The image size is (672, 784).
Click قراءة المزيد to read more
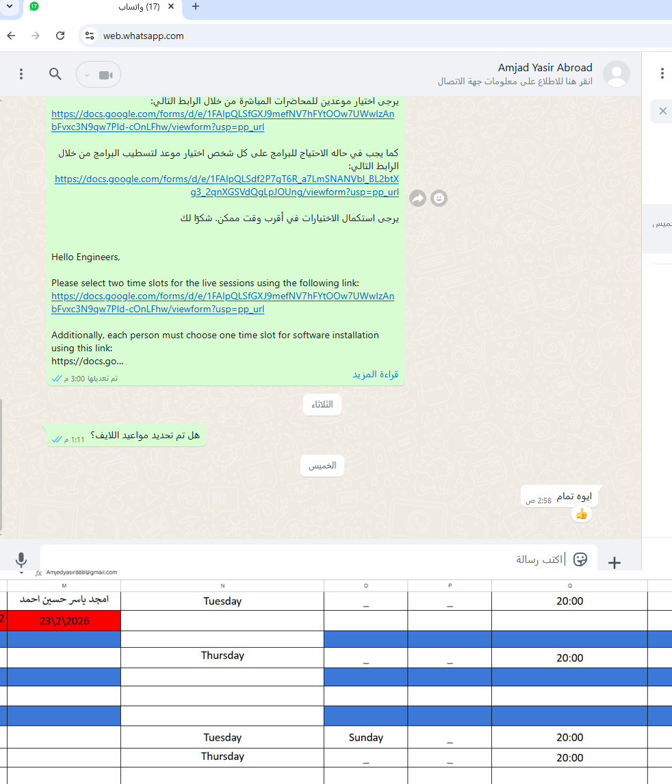[375, 374]
